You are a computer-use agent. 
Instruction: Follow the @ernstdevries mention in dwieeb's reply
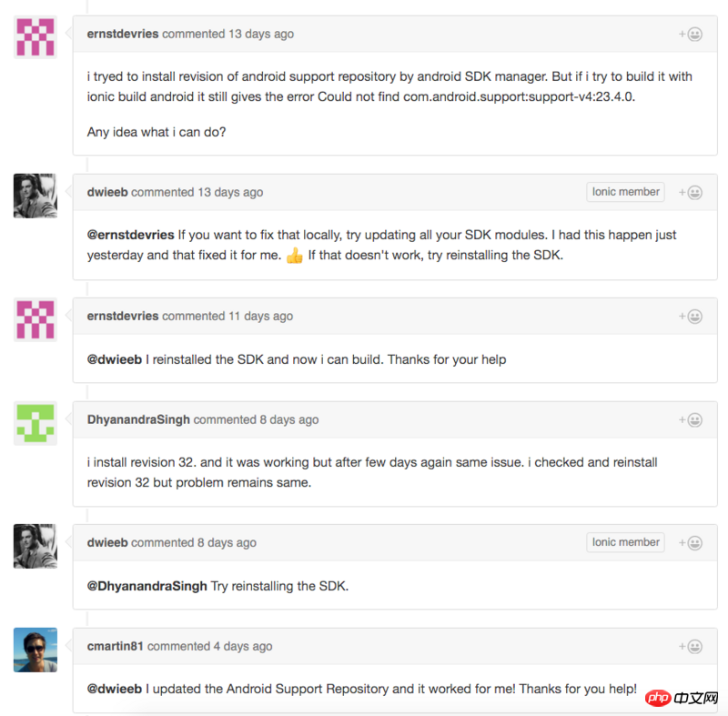130,235
